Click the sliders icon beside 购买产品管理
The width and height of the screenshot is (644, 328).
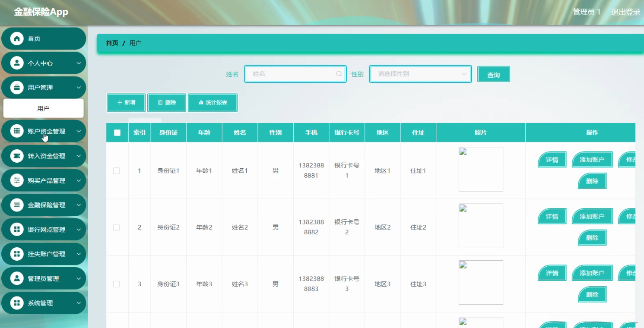(17, 180)
